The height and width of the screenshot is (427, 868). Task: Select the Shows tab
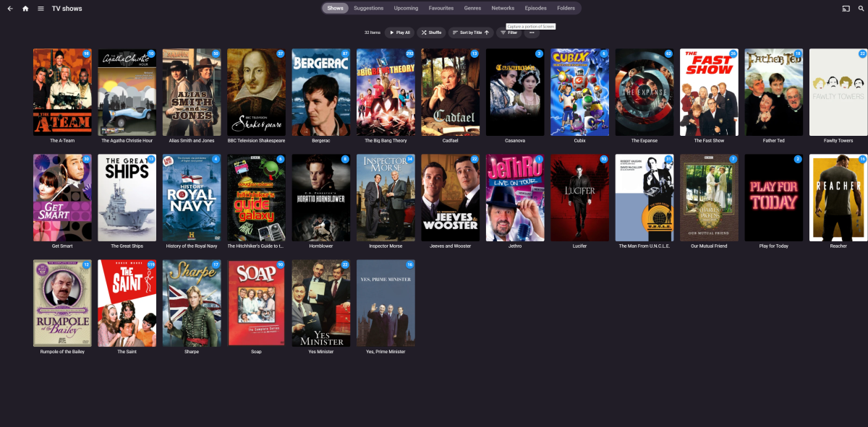[336, 8]
